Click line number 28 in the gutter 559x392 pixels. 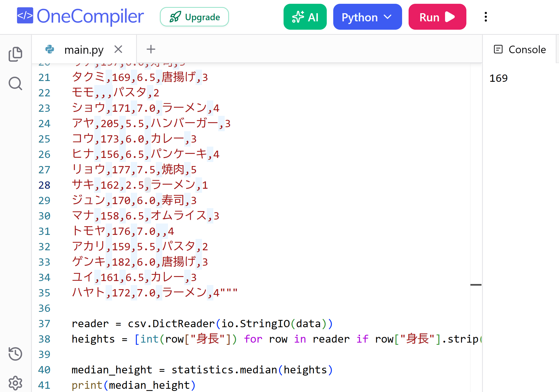pyautogui.click(x=44, y=185)
